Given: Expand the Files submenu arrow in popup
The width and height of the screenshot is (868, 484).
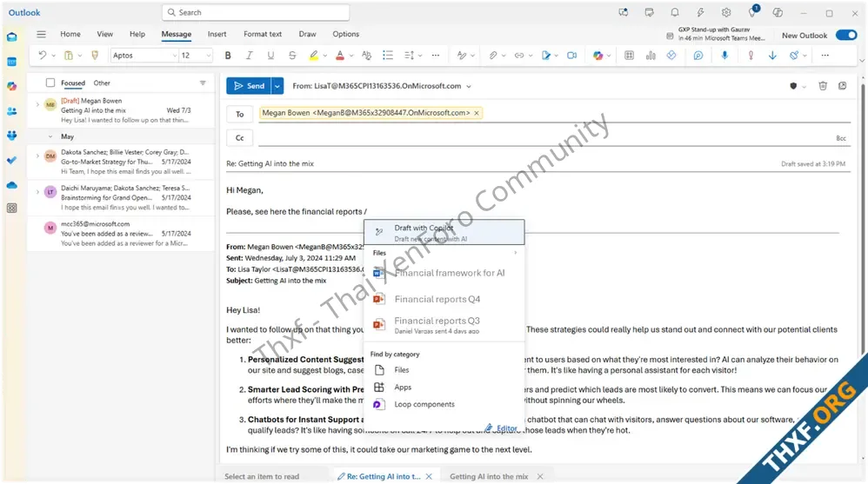Looking at the screenshot, I should coord(516,253).
